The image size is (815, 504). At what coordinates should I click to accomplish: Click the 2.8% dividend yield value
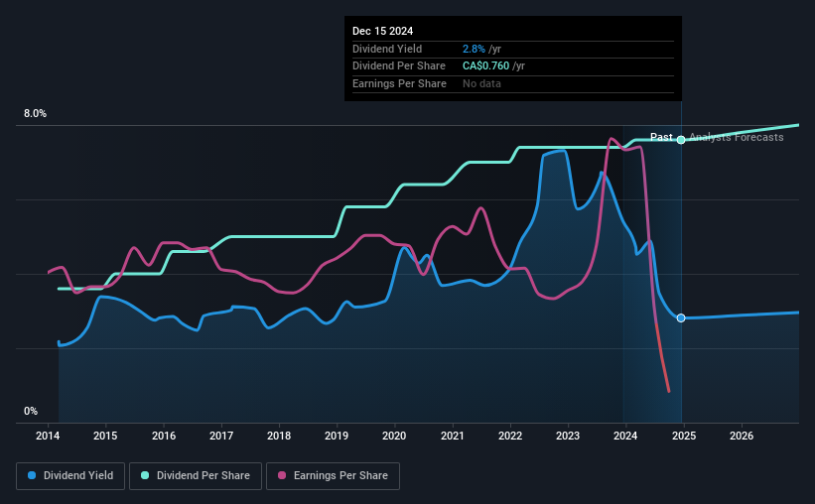474,49
